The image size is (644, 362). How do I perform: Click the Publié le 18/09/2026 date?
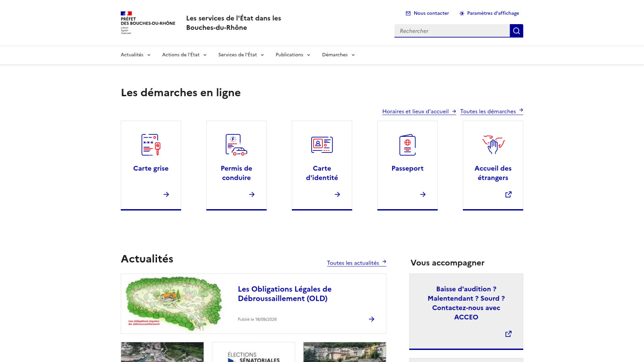coord(257,319)
